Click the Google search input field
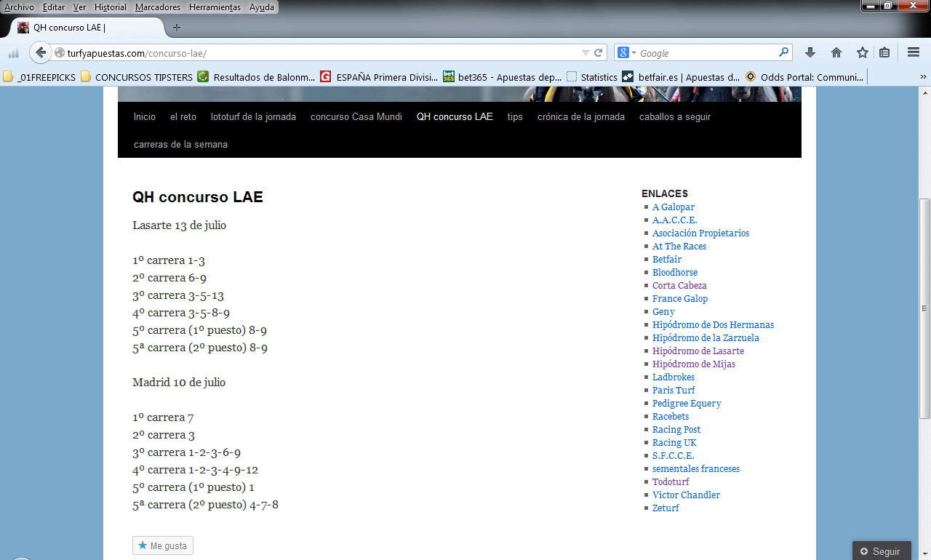 point(706,53)
